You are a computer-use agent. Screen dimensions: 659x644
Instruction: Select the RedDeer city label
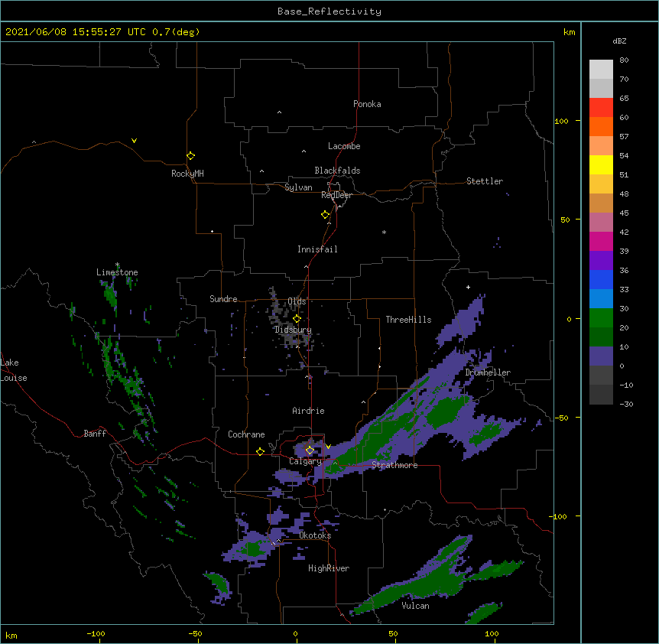[336, 195]
